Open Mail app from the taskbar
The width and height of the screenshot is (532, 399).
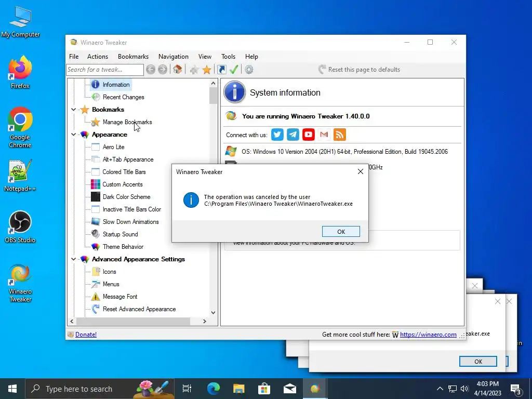coord(289,389)
